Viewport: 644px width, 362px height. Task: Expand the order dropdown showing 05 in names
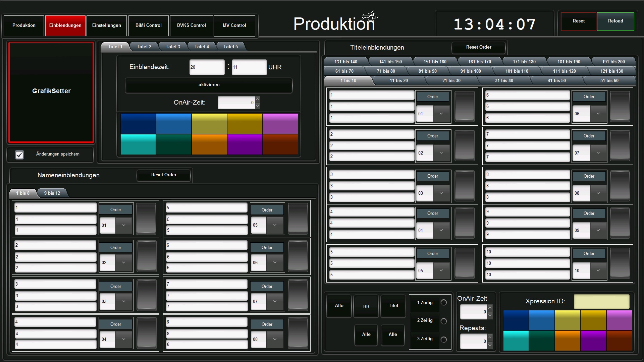[275, 225]
